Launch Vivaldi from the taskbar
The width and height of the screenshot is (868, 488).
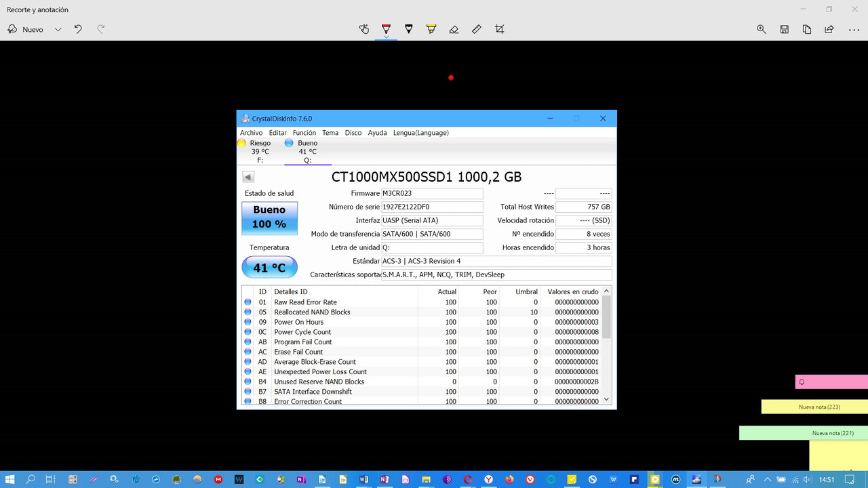(530, 479)
